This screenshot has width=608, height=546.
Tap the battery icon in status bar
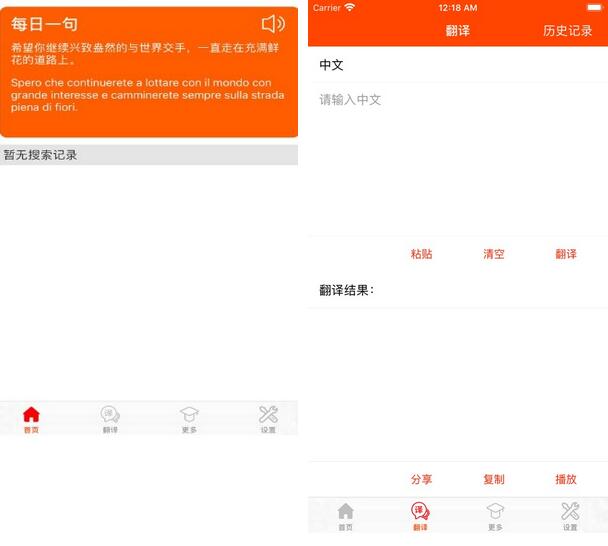pyautogui.click(x=594, y=7)
